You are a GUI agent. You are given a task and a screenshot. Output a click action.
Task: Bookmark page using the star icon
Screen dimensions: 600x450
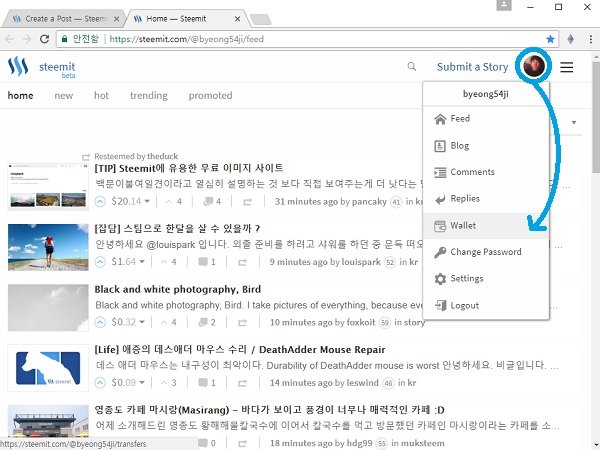click(550, 39)
